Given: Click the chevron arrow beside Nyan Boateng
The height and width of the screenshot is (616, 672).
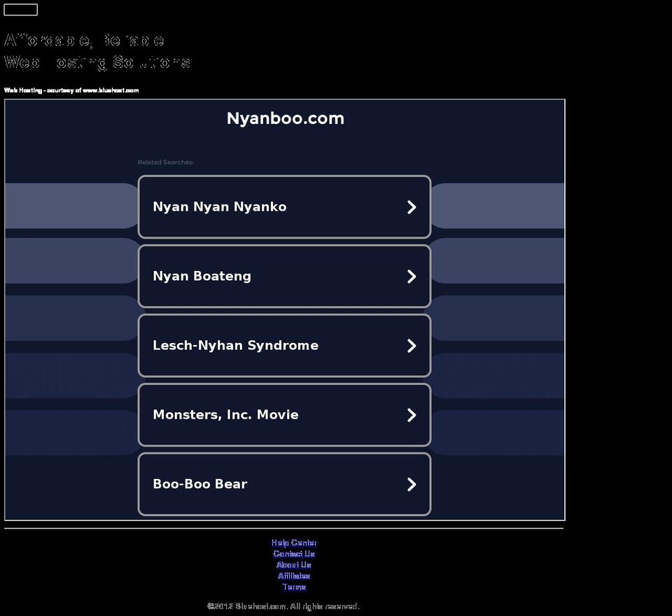Looking at the screenshot, I should [412, 276].
